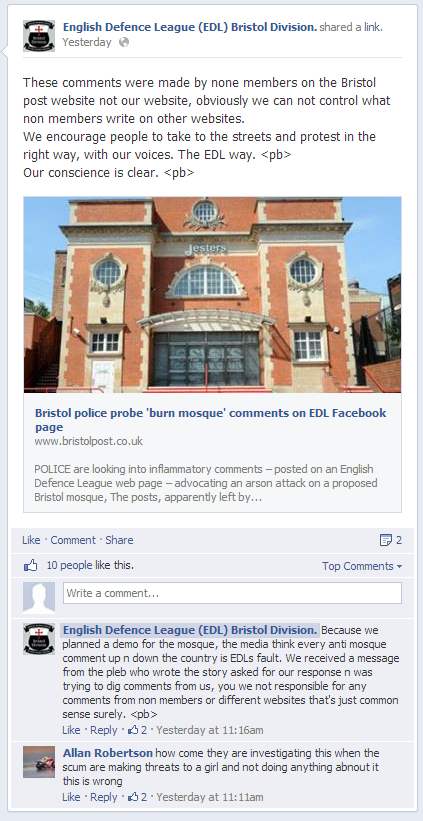
Task: Click thumbs-up count on EDL Bristol comment
Action: pyautogui.click(x=138, y=730)
